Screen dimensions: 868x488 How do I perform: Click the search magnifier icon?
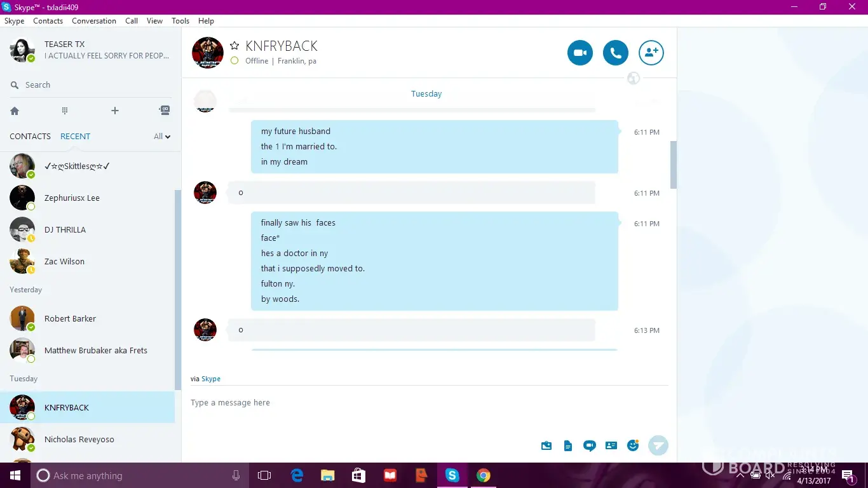15,85
